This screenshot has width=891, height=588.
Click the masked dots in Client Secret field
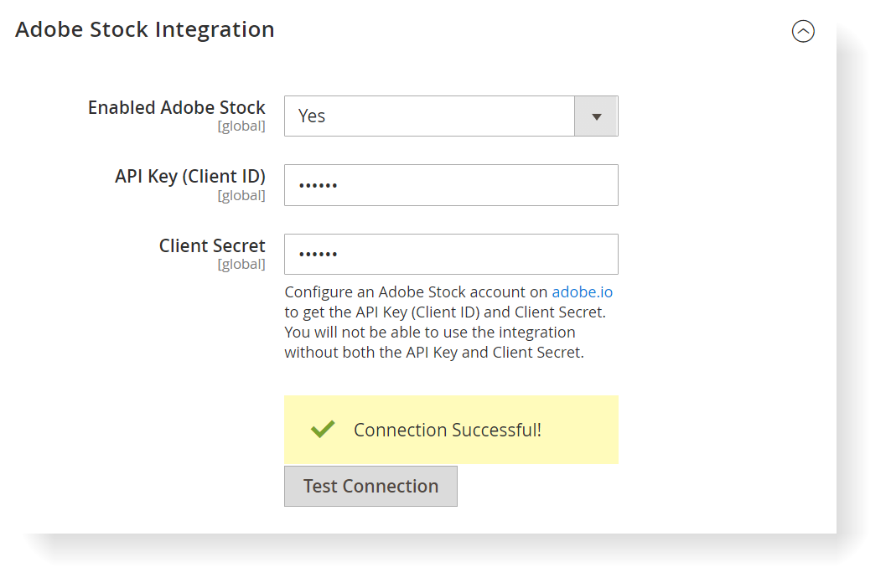pos(318,255)
